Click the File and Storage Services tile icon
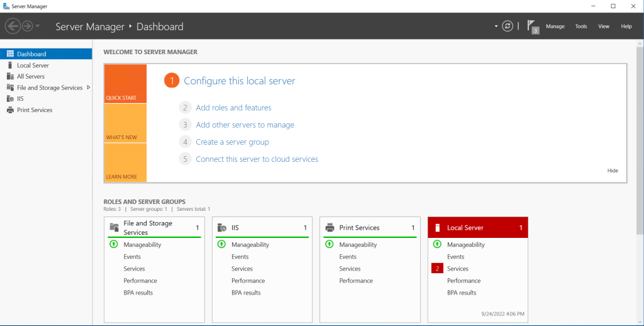The image size is (644, 326). point(114,227)
